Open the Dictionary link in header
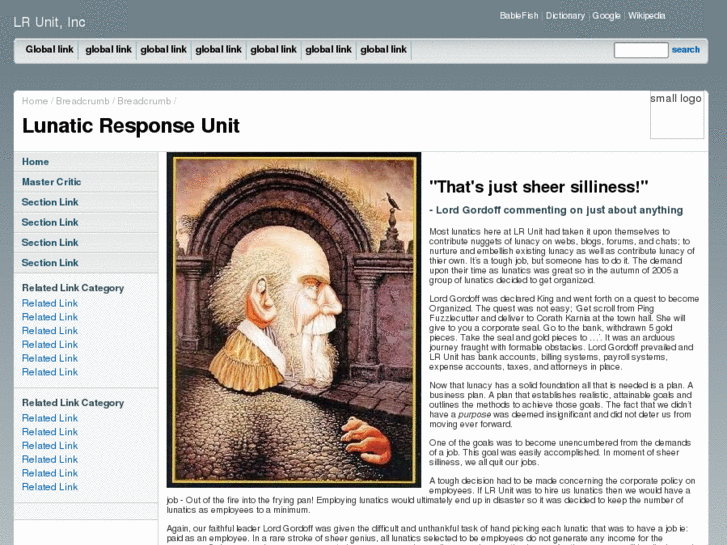This screenshot has width=727, height=545. tap(565, 16)
